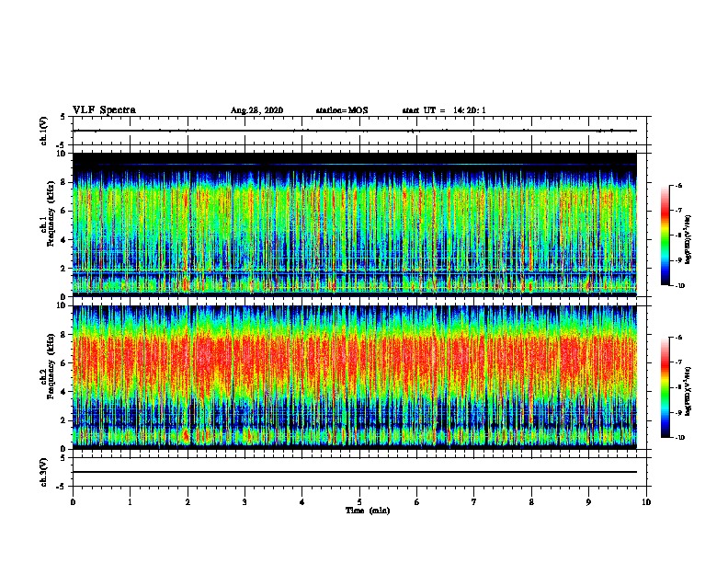
Task: Click the time axis tick label "5"
Action: (x=359, y=502)
